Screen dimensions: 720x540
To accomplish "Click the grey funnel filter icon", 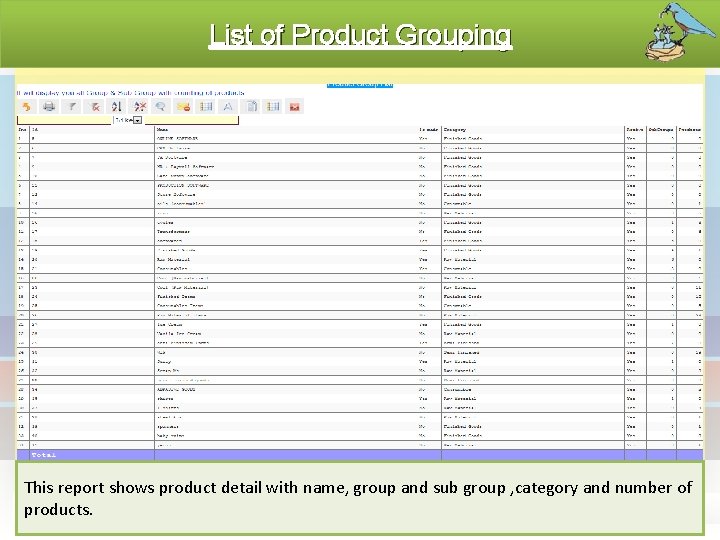I will point(71,107).
